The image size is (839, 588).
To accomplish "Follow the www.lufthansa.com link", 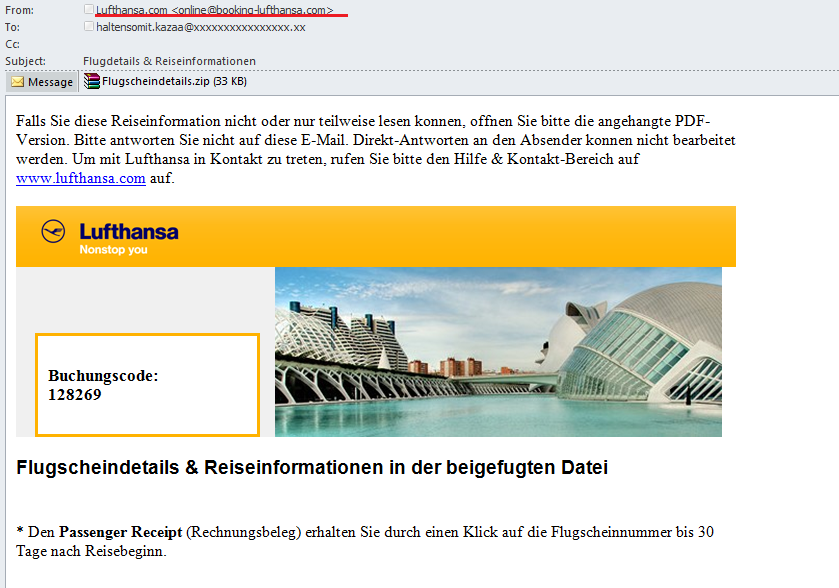I will coord(81,178).
